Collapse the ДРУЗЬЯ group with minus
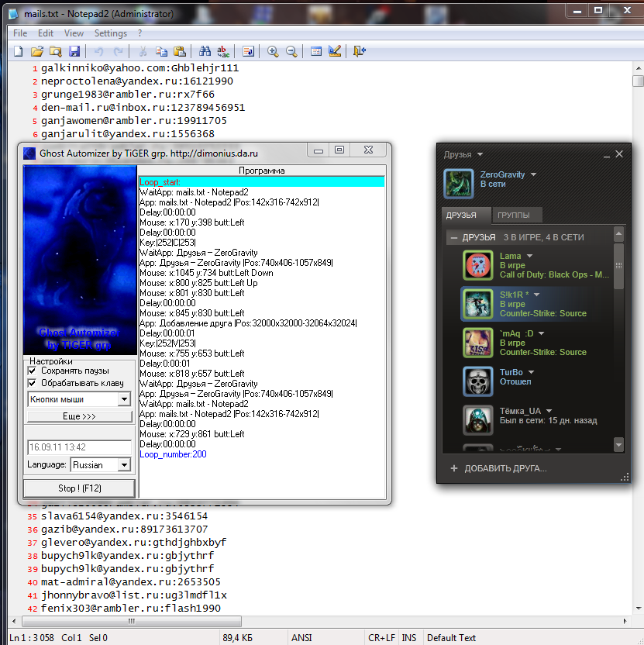The image size is (644, 645). tap(454, 237)
